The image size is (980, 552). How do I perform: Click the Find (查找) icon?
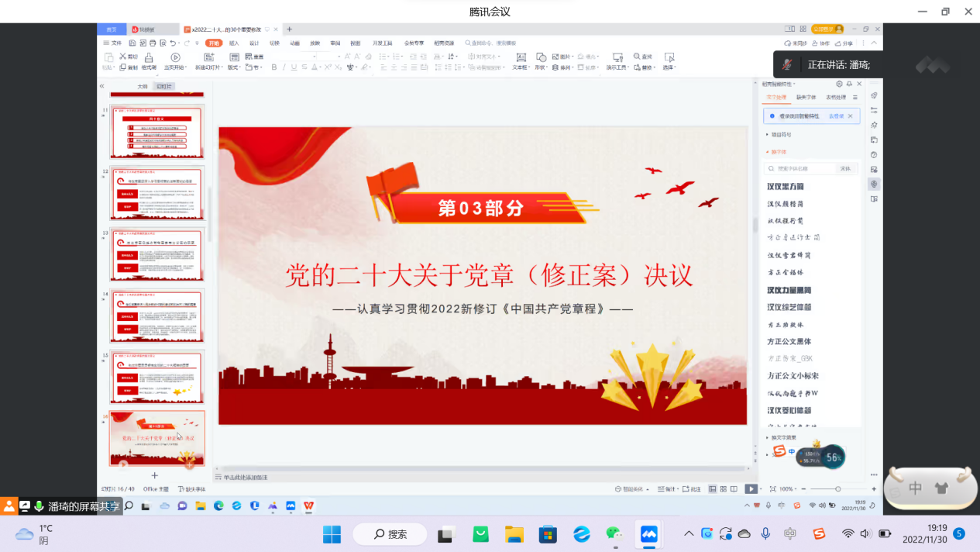(x=642, y=57)
